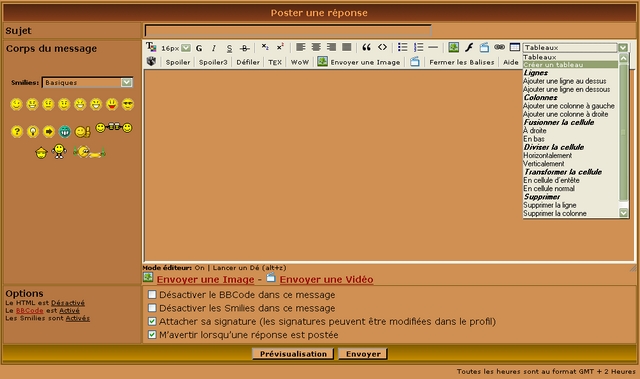Viewport: 640px width, 379px height.
Task: Choose Ajouter une ligne en dessous
Action: [x=567, y=89]
